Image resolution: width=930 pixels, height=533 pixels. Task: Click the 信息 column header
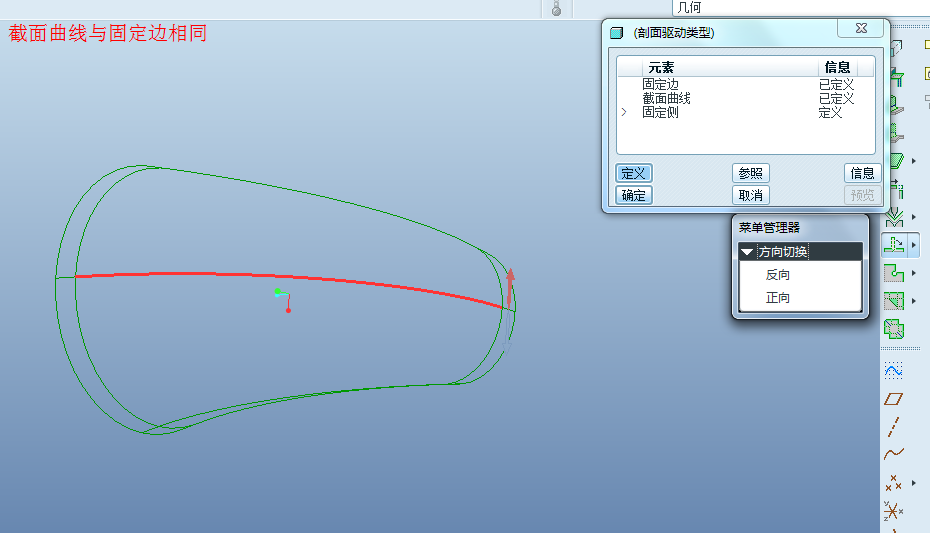coord(837,67)
